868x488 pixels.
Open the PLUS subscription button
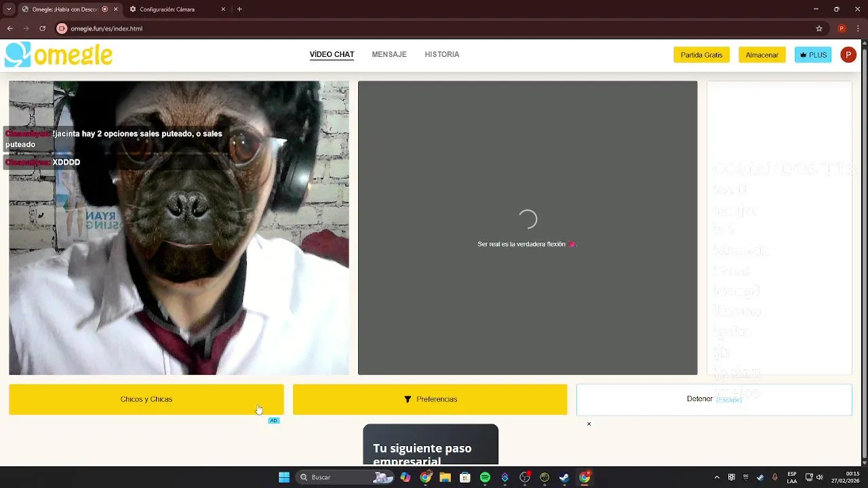(x=813, y=55)
